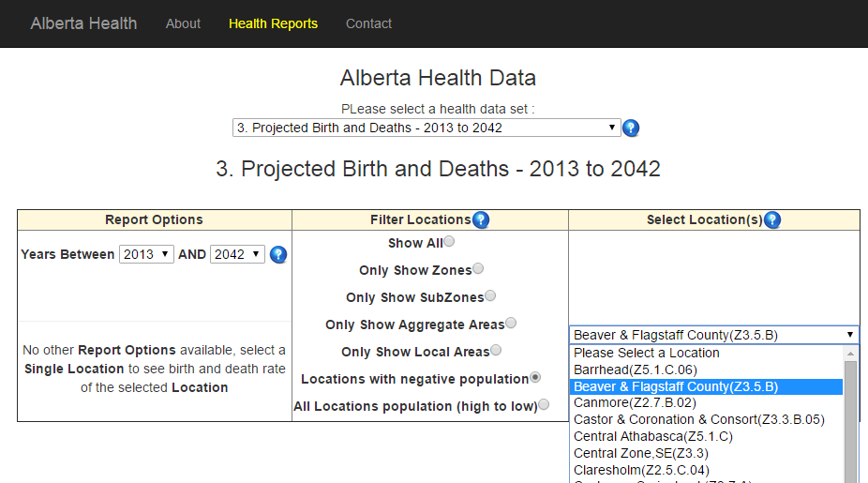Select the Only Show Zones radio button
This screenshot has height=483, width=868.
click(478, 268)
